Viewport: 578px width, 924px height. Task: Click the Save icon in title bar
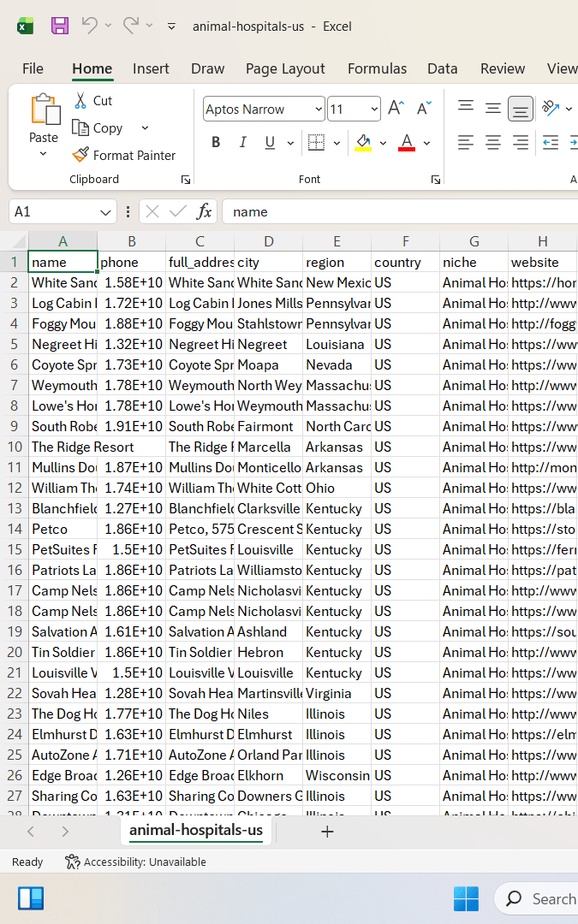coord(60,26)
